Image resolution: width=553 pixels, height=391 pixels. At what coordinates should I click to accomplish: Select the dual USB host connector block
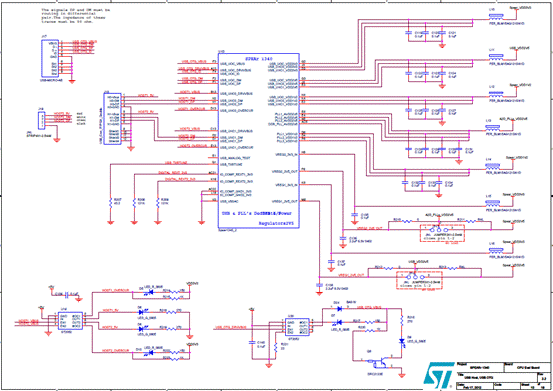pyautogui.click(x=112, y=118)
